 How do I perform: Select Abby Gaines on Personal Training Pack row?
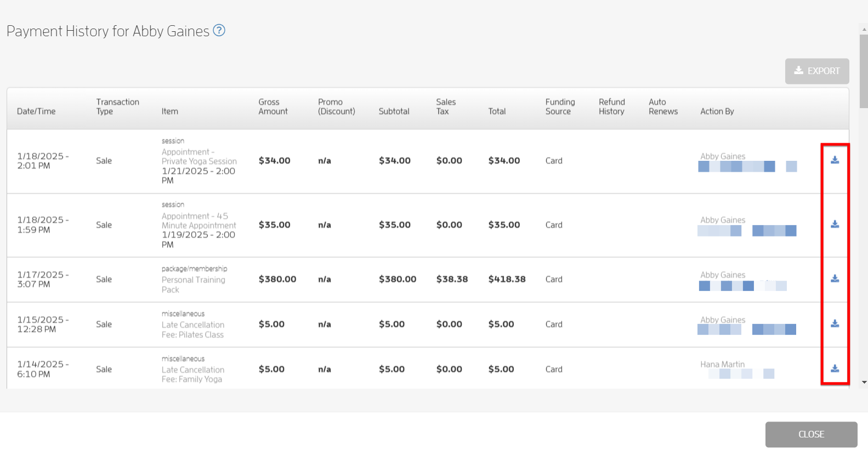point(723,274)
